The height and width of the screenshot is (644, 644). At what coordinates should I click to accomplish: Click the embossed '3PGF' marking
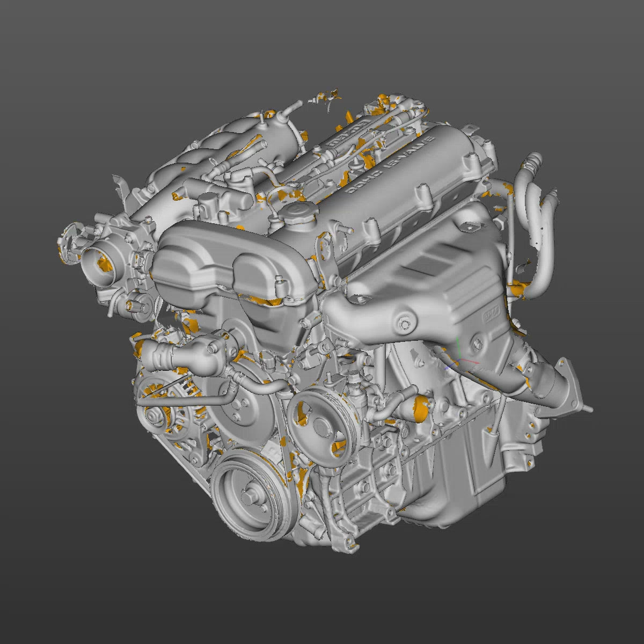[x=493, y=313]
